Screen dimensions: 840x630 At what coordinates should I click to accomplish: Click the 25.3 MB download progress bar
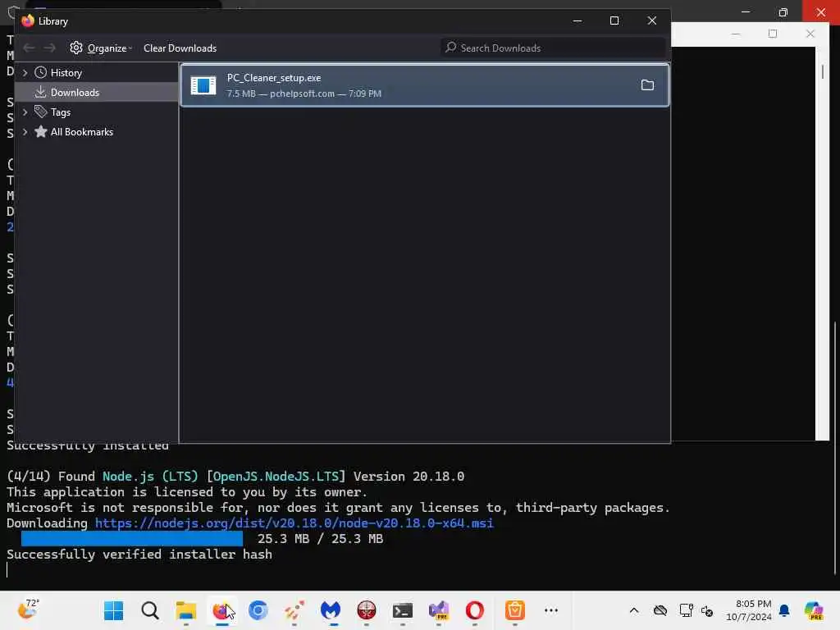[132, 538]
